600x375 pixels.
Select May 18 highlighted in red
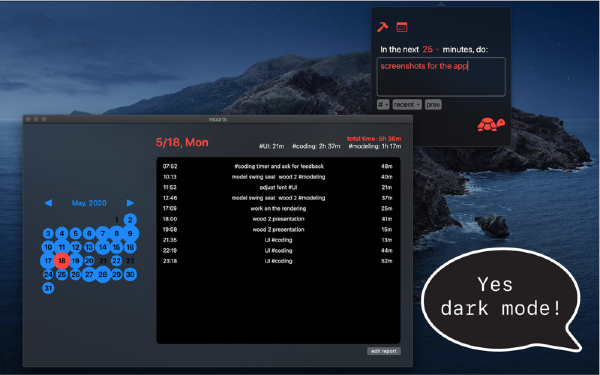[x=62, y=261]
